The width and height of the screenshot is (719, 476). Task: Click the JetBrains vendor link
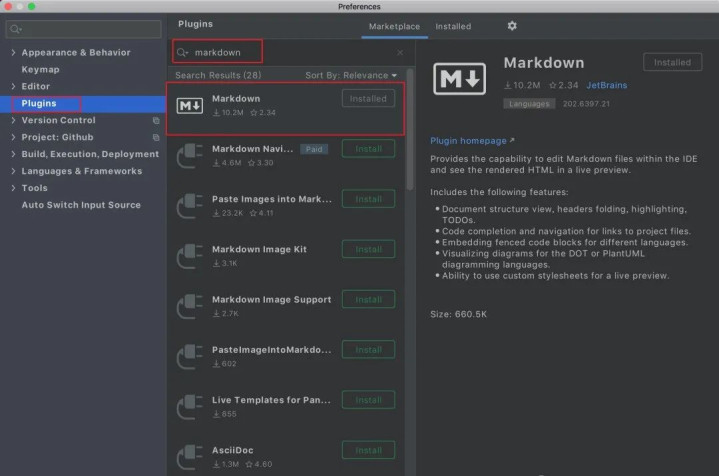pyautogui.click(x=607, y=86)
